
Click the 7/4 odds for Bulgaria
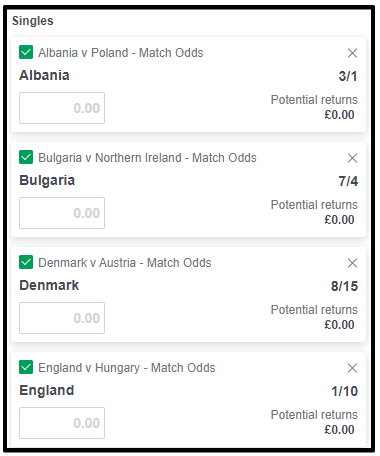348,181
